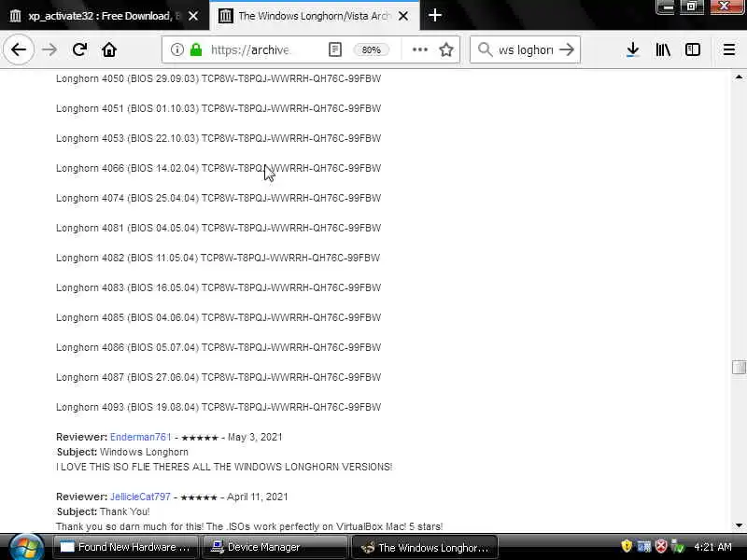Click the green secure connection padlock
This screenshot has width=747, height=560.
(x=196, y=49)
